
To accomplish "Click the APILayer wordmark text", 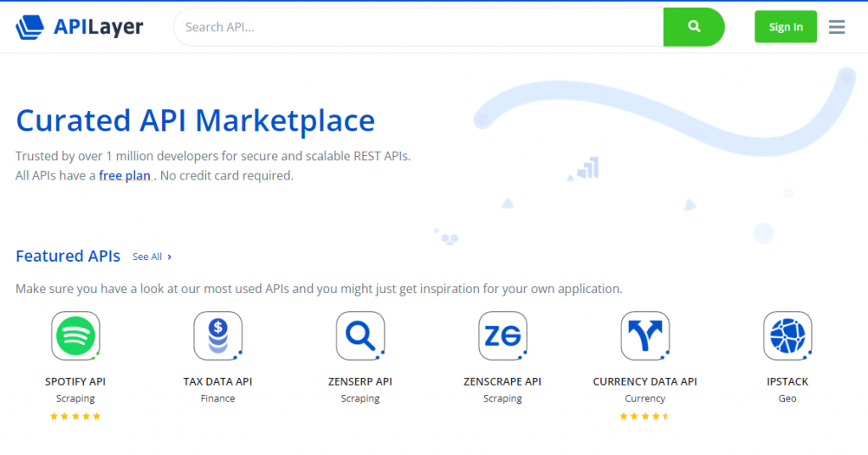I will tap(98, 26).
